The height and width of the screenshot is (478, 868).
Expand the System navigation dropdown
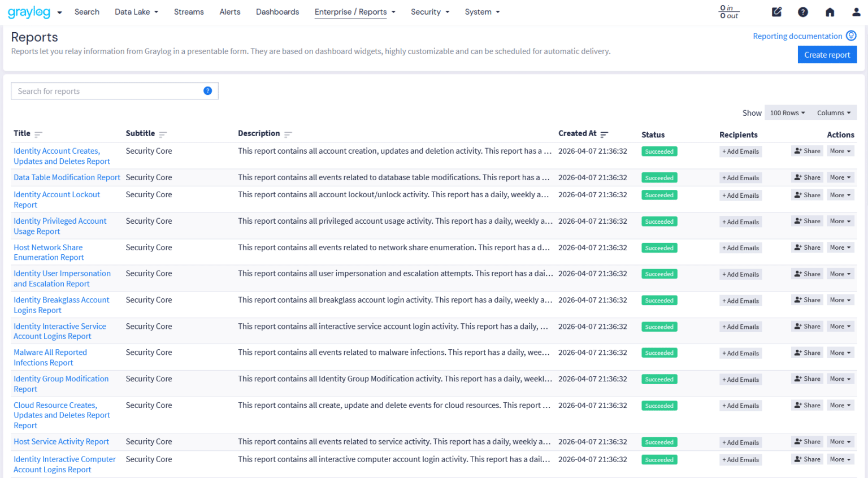click(x=482, y=12)
